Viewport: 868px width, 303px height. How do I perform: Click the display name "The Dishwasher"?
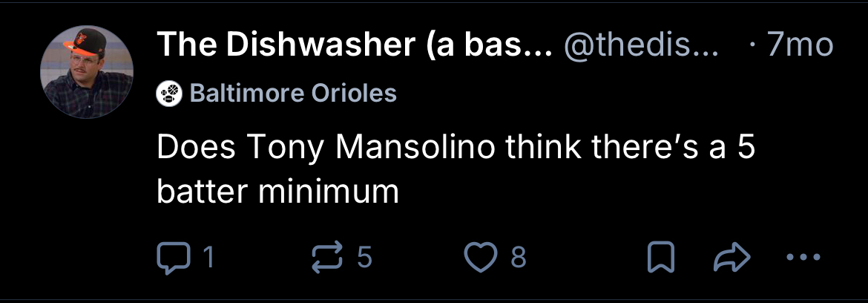tap(354, 46)
